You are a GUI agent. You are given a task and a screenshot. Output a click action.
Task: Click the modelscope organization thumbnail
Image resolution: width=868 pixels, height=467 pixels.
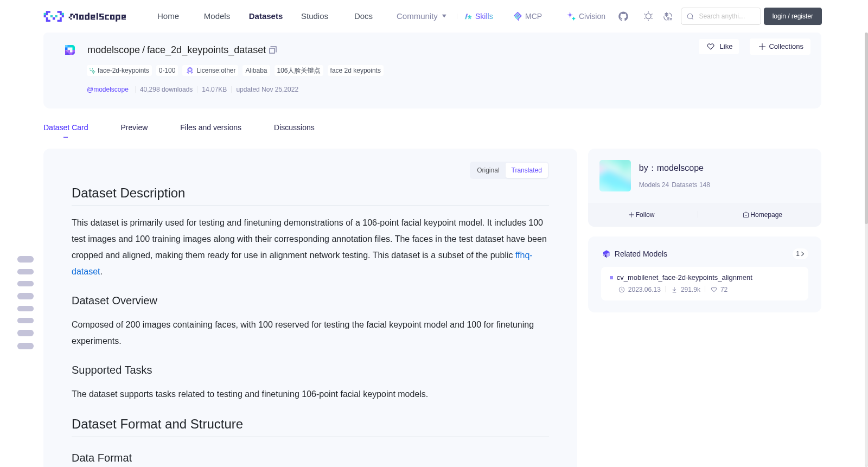coord(615,176)
